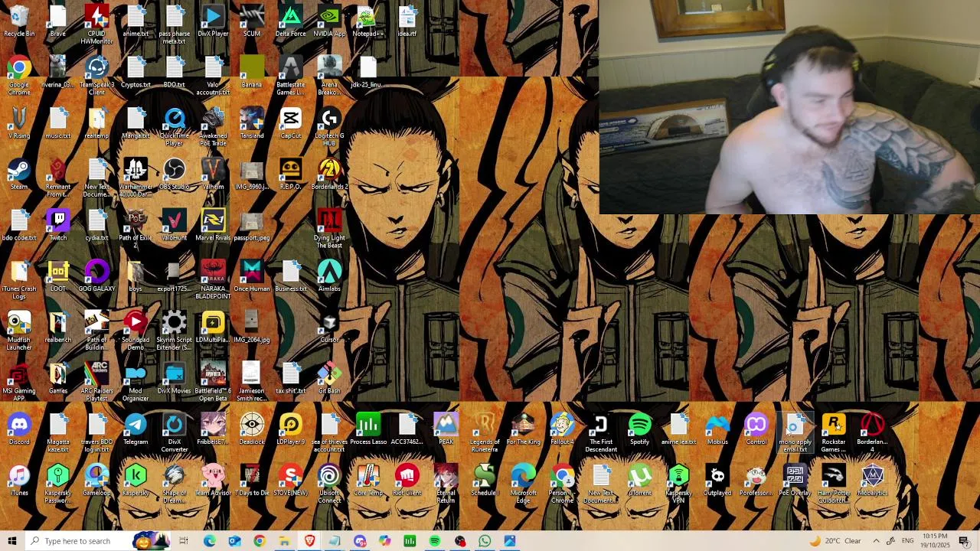
Task: Open the Deadlock desktop shortcut
Action: pyautogui.click(x=252, y=429)
